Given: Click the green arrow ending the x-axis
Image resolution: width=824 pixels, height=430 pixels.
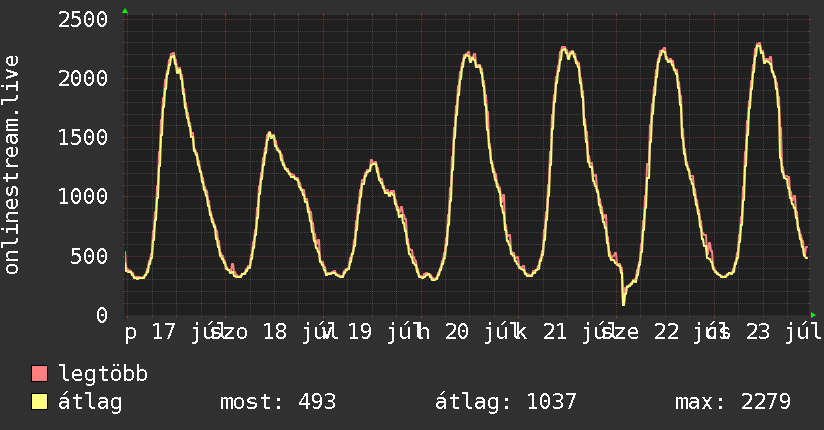Looking at the screenshot, I should [813, 315].
